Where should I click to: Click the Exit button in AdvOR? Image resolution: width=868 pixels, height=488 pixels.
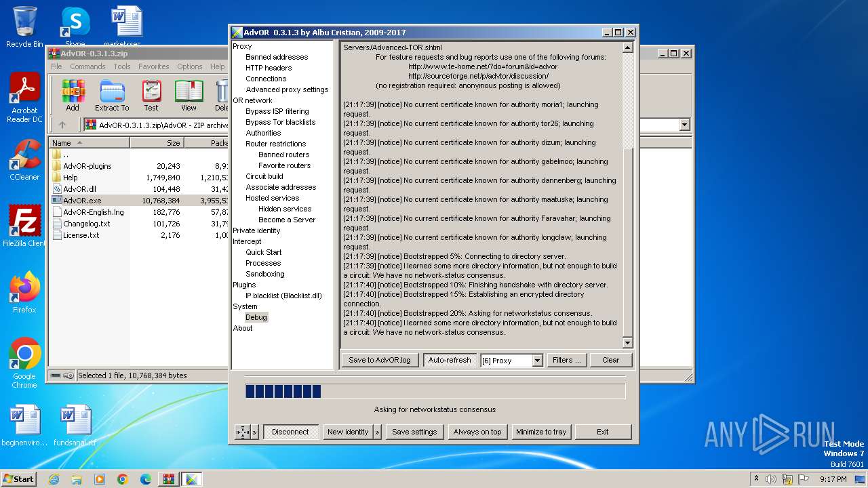pos(603,432)
